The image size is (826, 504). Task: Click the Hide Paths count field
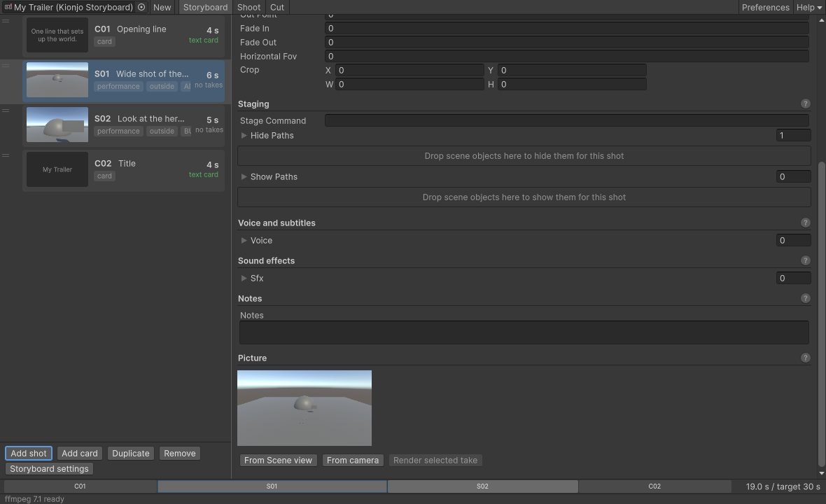click(x=793, y=135)
